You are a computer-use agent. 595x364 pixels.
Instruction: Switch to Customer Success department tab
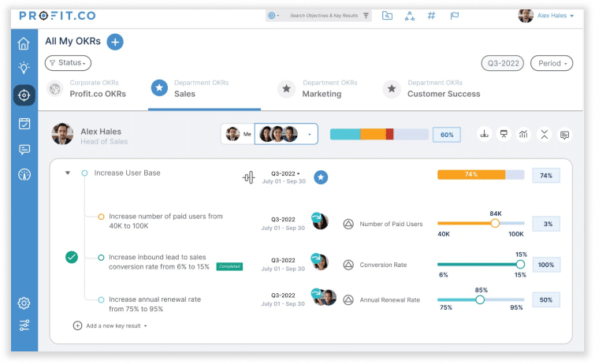[x=432, y=89]
